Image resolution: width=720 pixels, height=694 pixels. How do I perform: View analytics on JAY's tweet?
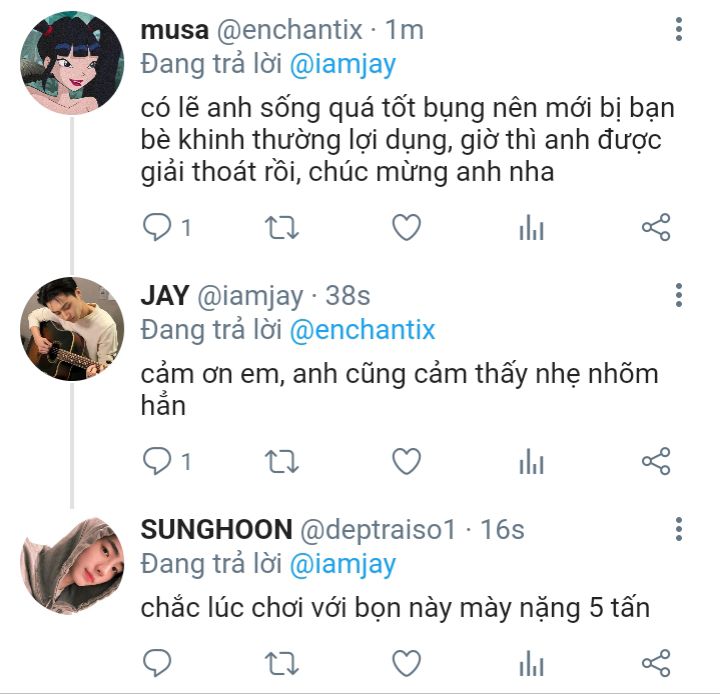(x=531, y=461)
